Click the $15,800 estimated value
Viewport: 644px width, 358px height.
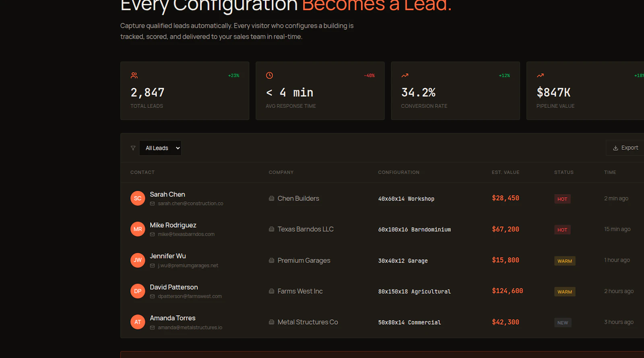pos(506,260)
